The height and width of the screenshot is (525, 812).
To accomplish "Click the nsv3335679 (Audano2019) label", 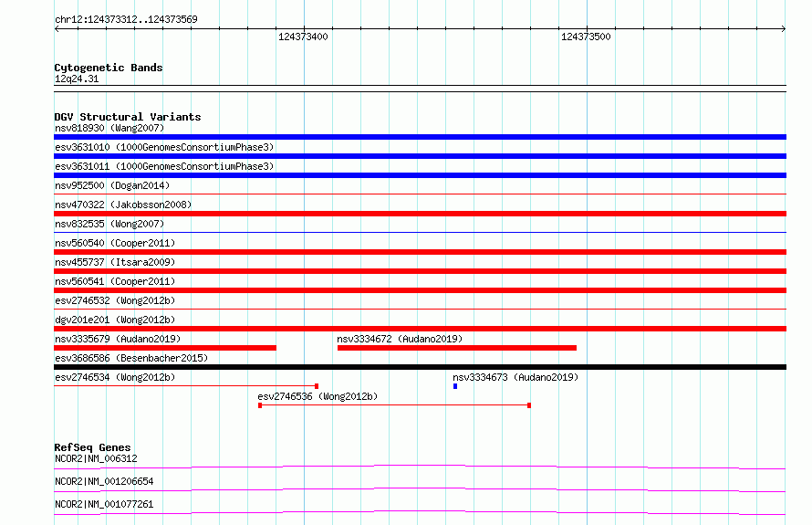I will tap(118, 339).
